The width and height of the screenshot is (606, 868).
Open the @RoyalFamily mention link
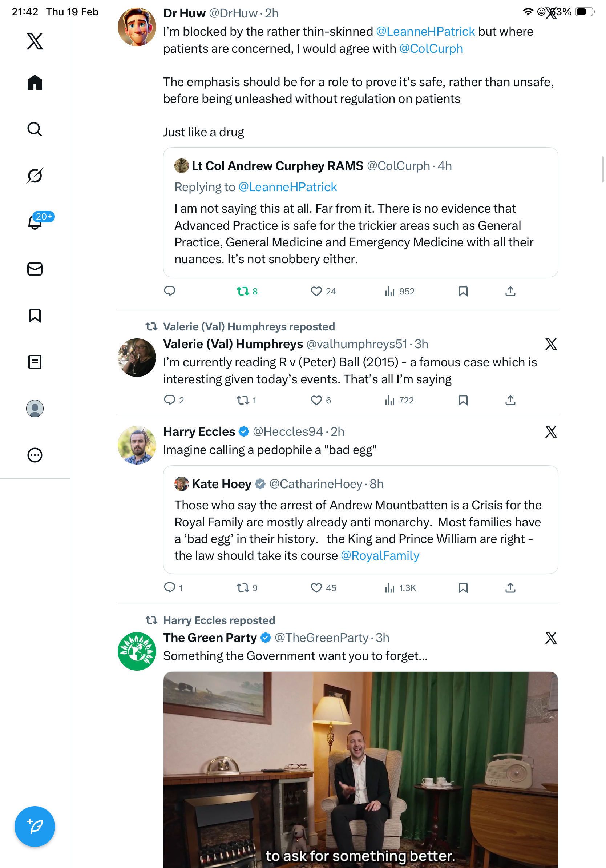(x=380, y=555)
